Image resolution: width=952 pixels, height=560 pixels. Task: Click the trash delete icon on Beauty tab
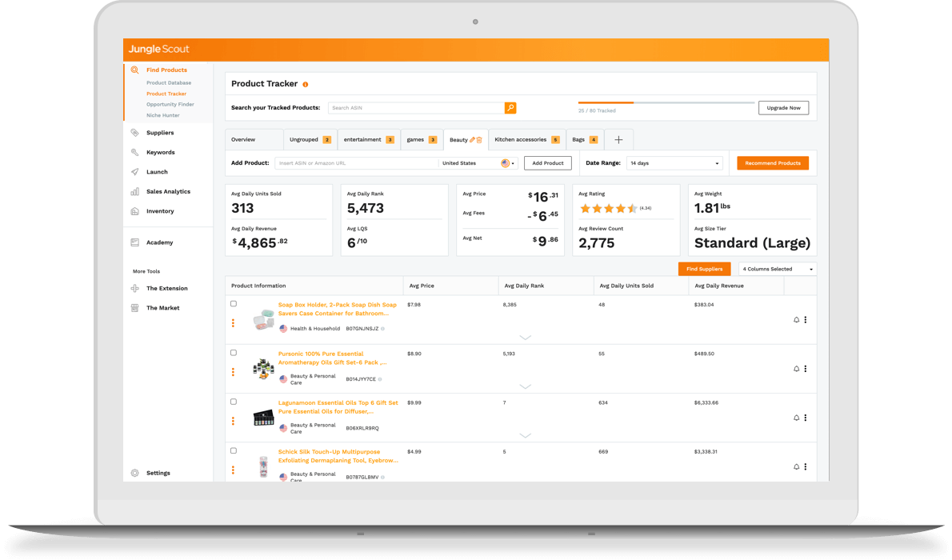point(479,140)
